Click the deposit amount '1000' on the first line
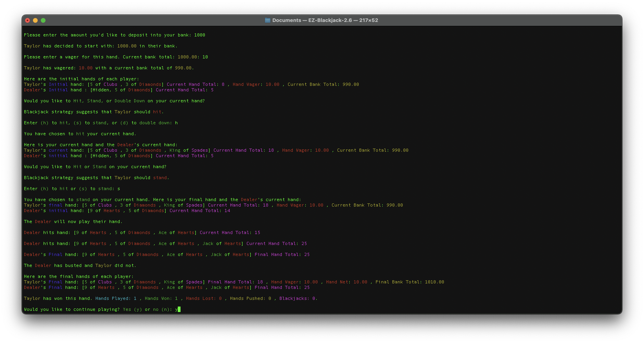Viewport: 644px width, 343px height. point(200,35)
